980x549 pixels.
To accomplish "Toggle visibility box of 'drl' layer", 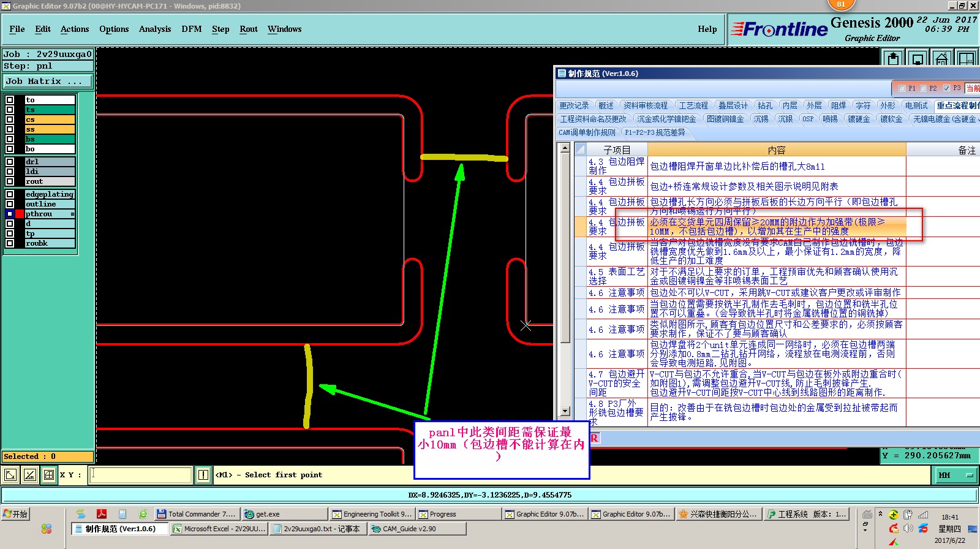I will (x=10, y=162).
